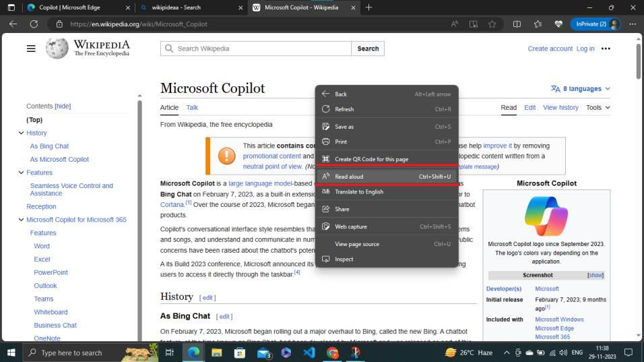
Task: Click Windows taskbar search box
Action: [90, 353]
